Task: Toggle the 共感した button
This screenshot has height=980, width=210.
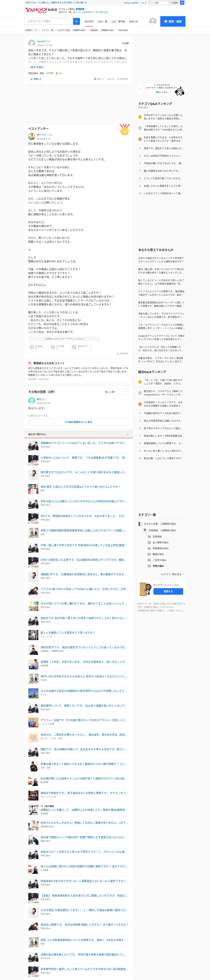Action: (36, 79)
